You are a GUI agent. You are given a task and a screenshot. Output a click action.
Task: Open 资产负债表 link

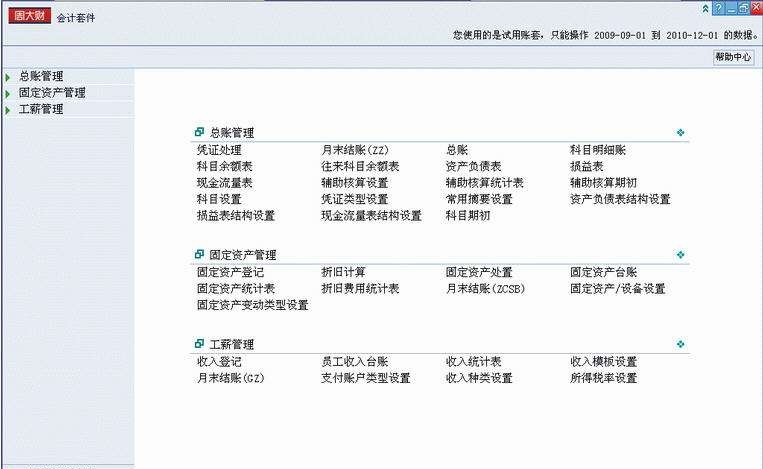tap(473, 166)
